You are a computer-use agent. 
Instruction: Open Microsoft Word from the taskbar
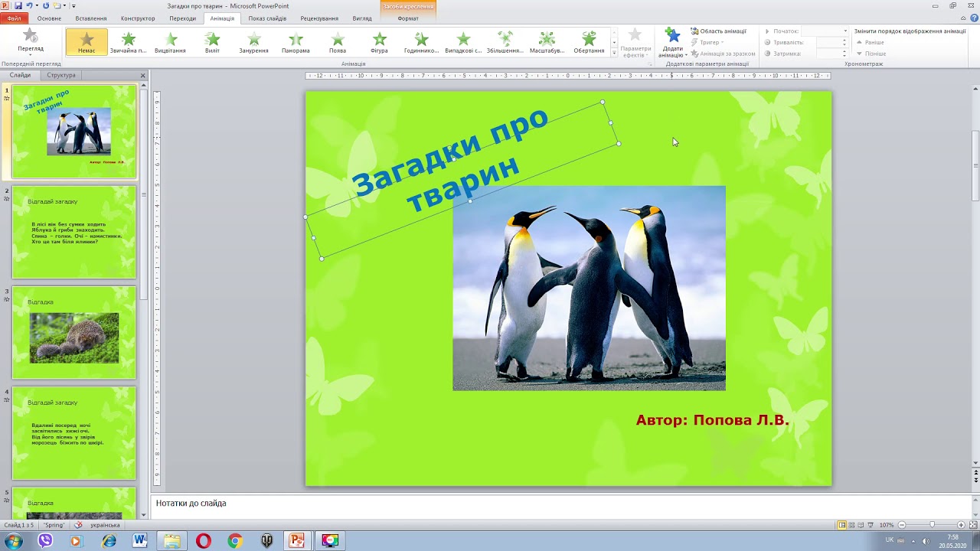[x=139, y=541]
